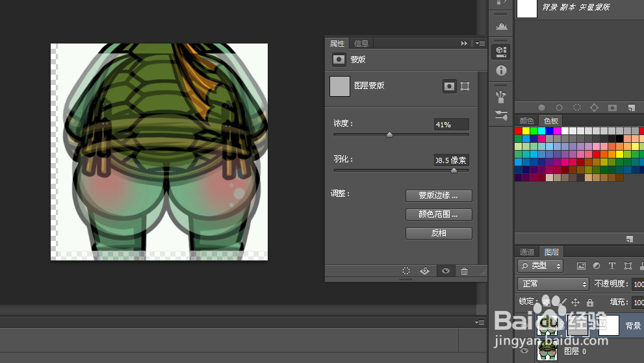Click the 羽化 feather slider handle
The height and width of the screenshot is (363, 644).
[x=454, y=170]
